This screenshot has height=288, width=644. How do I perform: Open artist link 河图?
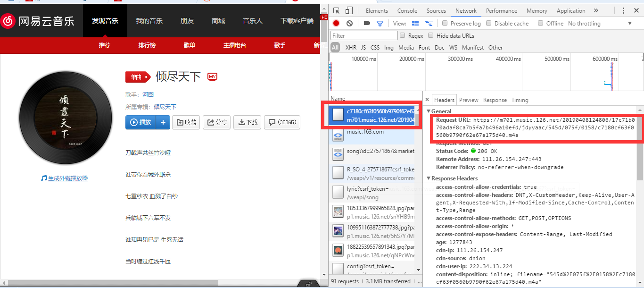(x=148, y=94)
